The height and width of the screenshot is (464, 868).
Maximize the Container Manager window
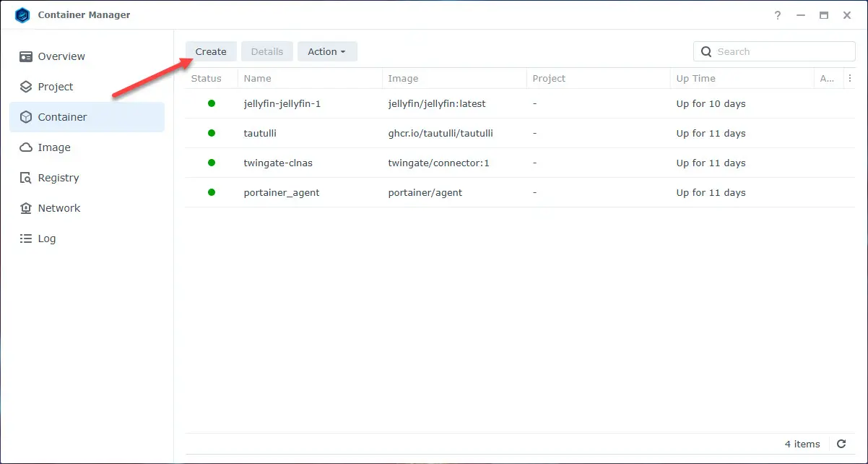point(824,15)
